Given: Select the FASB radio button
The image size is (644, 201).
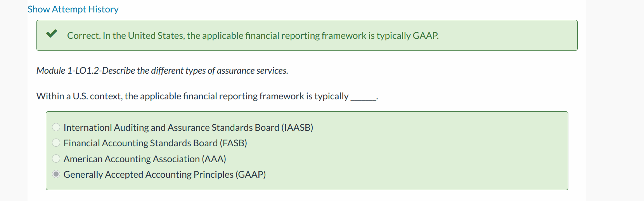Looking at the screenshot, I should point(56,143).
